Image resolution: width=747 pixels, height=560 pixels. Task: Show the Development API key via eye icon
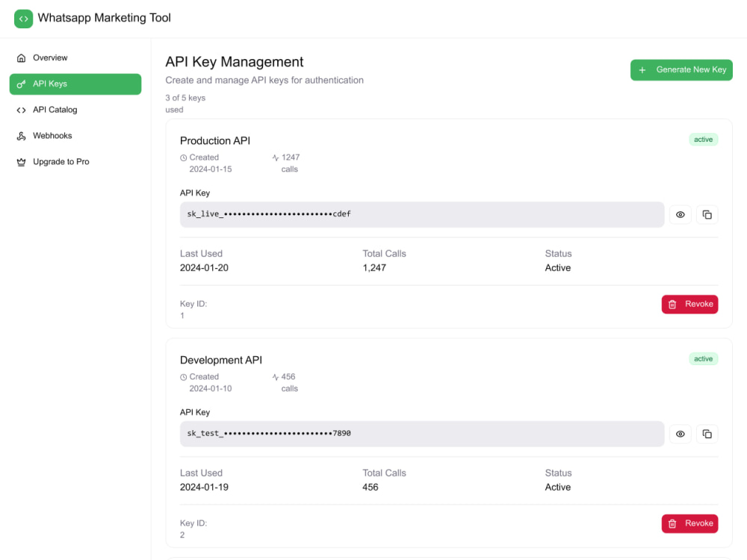coord(681,434)
